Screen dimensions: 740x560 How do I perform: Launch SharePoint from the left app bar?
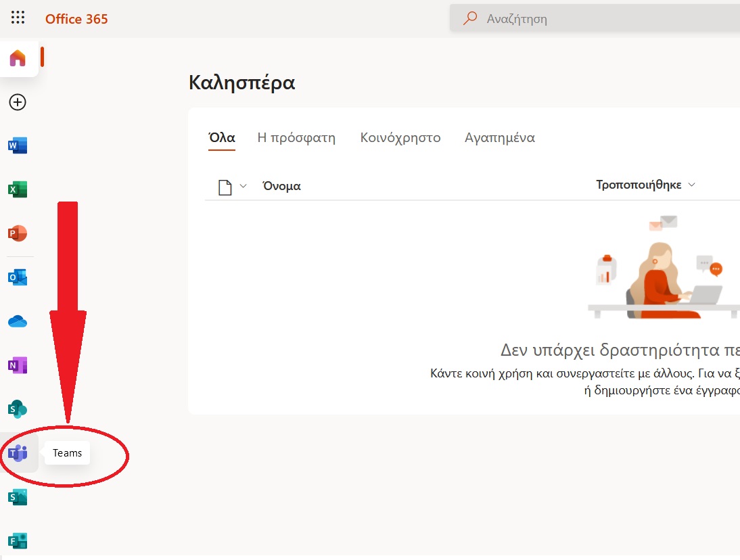[18, 409]
